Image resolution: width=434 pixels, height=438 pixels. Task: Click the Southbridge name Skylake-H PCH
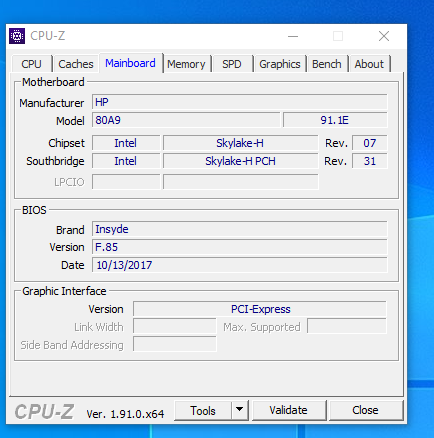(x=240, y=161)
